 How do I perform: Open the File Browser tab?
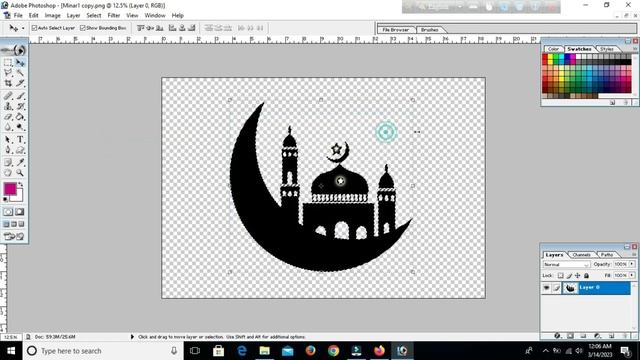(396, 30)
